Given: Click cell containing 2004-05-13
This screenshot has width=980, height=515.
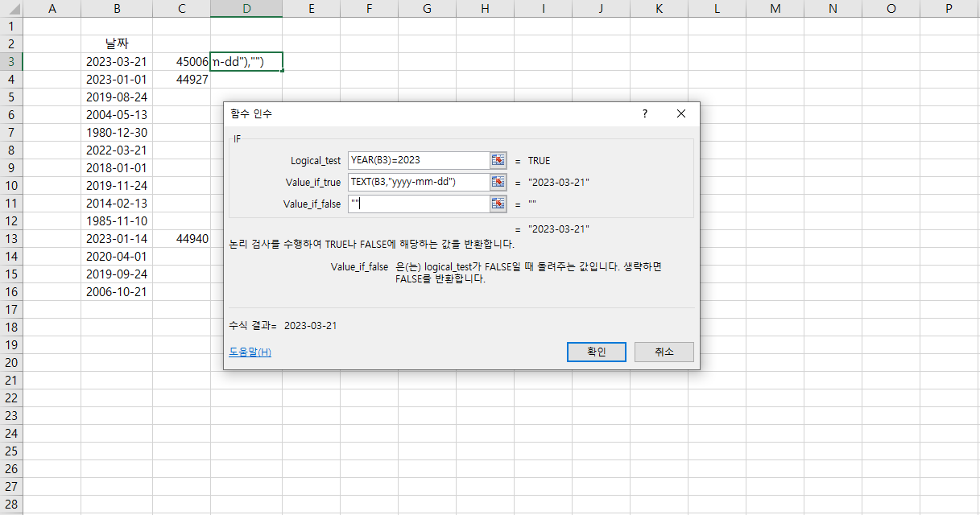Looking at the screenshot, I should pos(117,115).
